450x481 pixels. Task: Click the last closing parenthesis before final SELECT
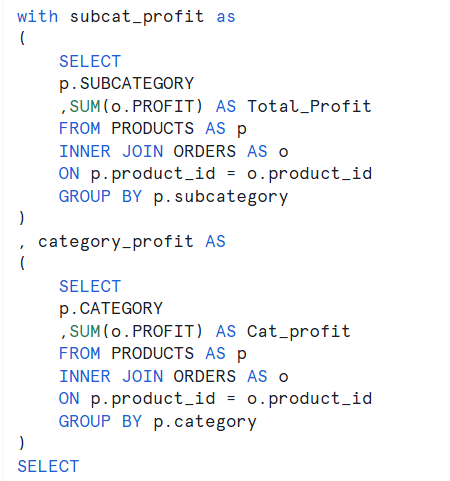click(x=22, y=443)
